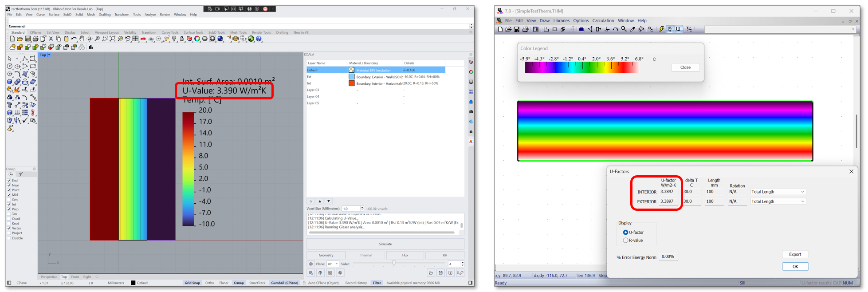Open the Plane XY dropdown in Koala

[333, 264]
